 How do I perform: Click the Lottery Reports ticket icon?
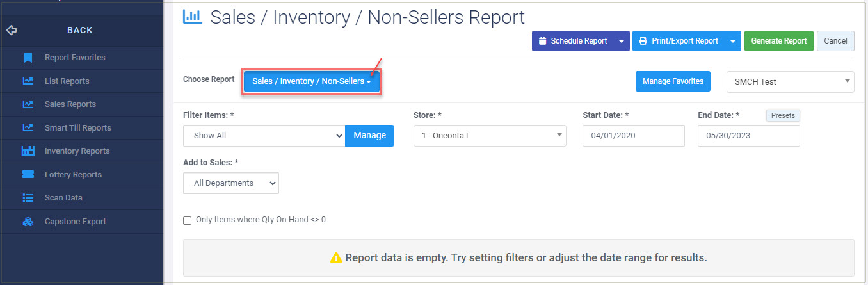28,175
